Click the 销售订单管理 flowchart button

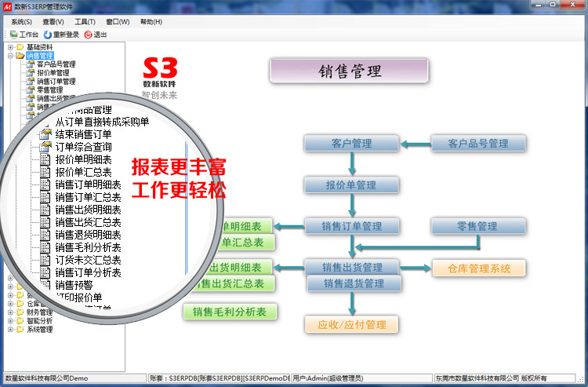pos(351,226)
